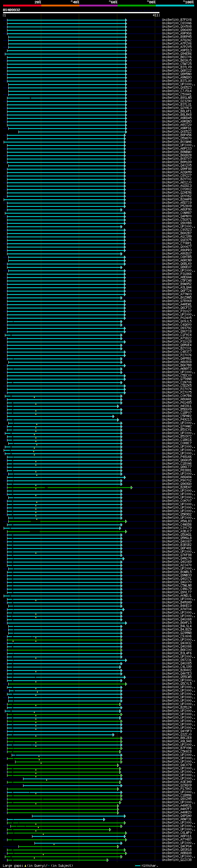Select the UniRef100_Q94ER6 label
The image size is (197, 868).
click(177, 54)
